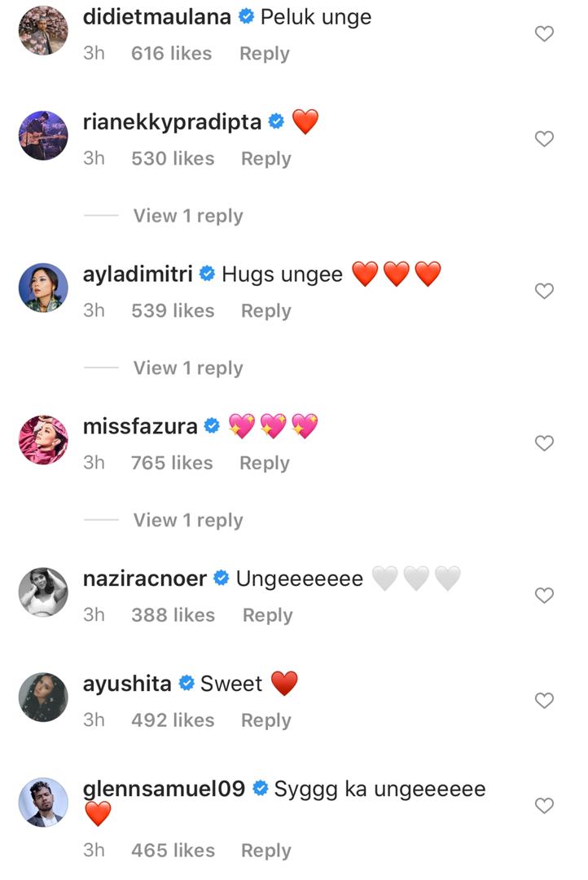Tap the heart beside ayushita's Sweet comment

543,701
